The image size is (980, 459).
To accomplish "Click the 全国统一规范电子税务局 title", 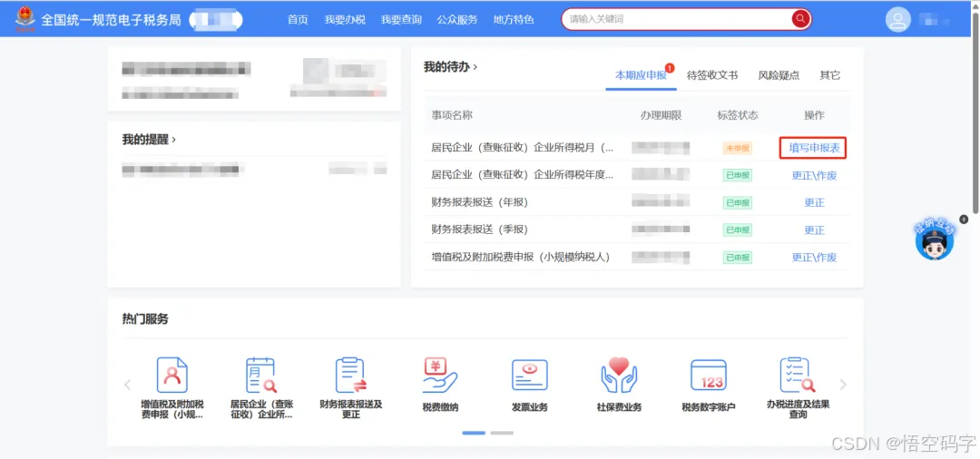I will pyautogui.click(x=112, y=20).
